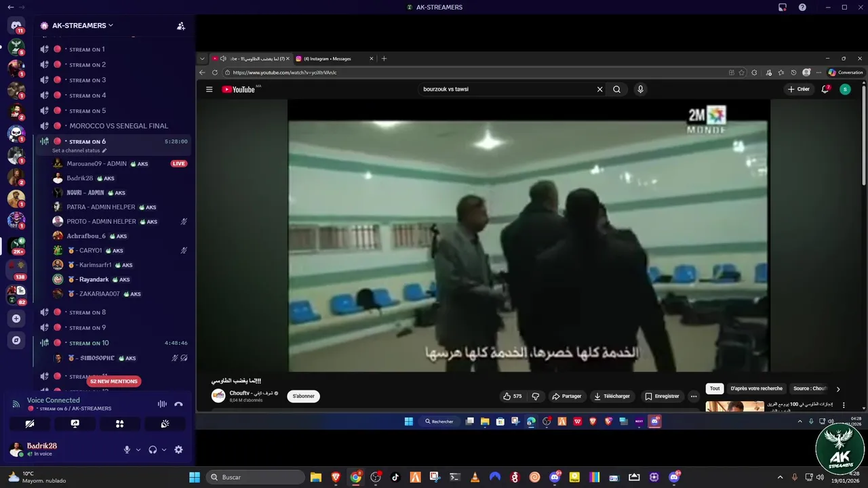
Task: Click Add a Server plus icon
Action: point(16,319)
